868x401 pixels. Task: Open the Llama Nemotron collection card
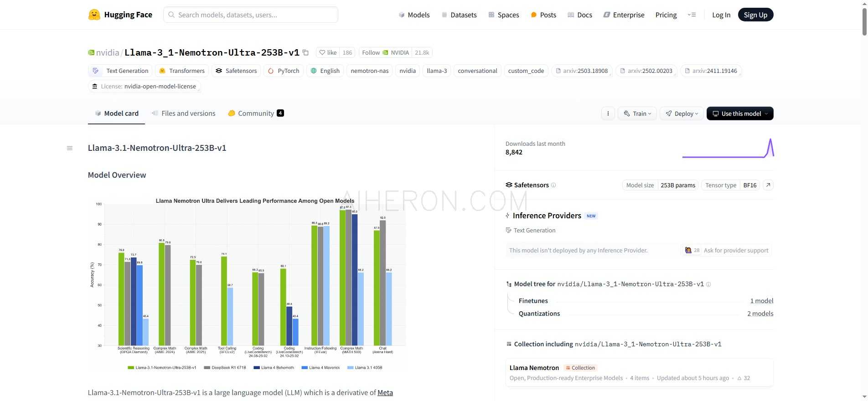[639, 373]
